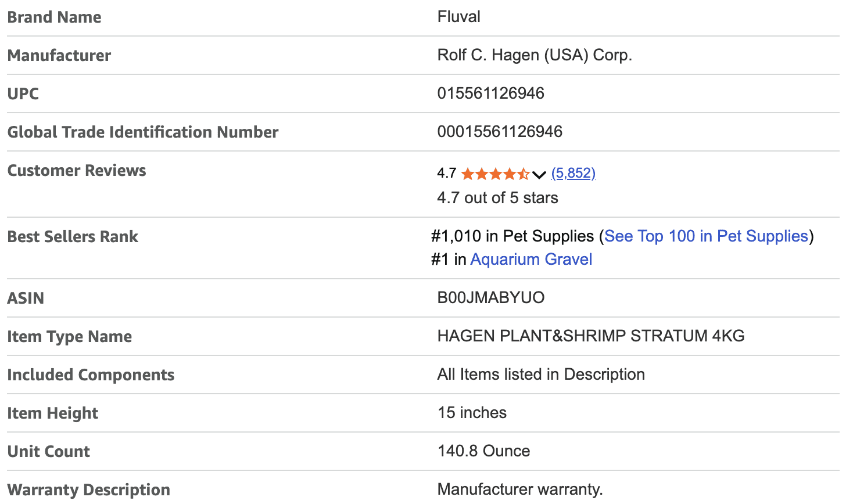
Task: Follow the Aquarium Gravel category link
Action: tap(531, 260)
